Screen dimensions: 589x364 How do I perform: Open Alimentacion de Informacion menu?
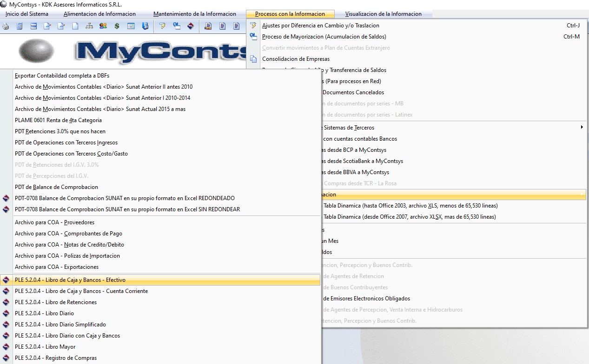pyautogui.click(x=99, y=14)
